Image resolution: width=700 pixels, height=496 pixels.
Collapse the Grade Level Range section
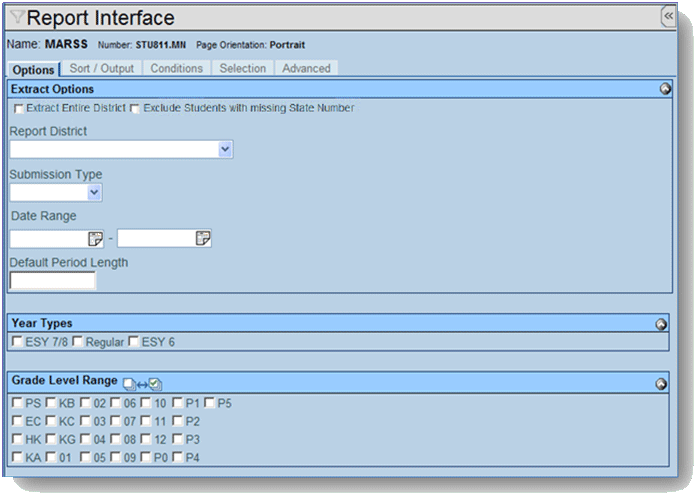(661, 383)
